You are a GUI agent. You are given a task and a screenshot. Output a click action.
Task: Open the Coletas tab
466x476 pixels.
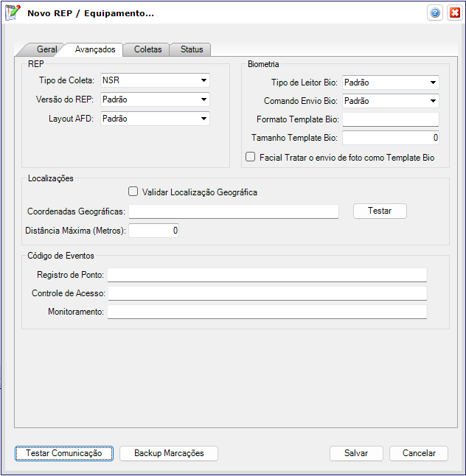[x=147, y=49]
